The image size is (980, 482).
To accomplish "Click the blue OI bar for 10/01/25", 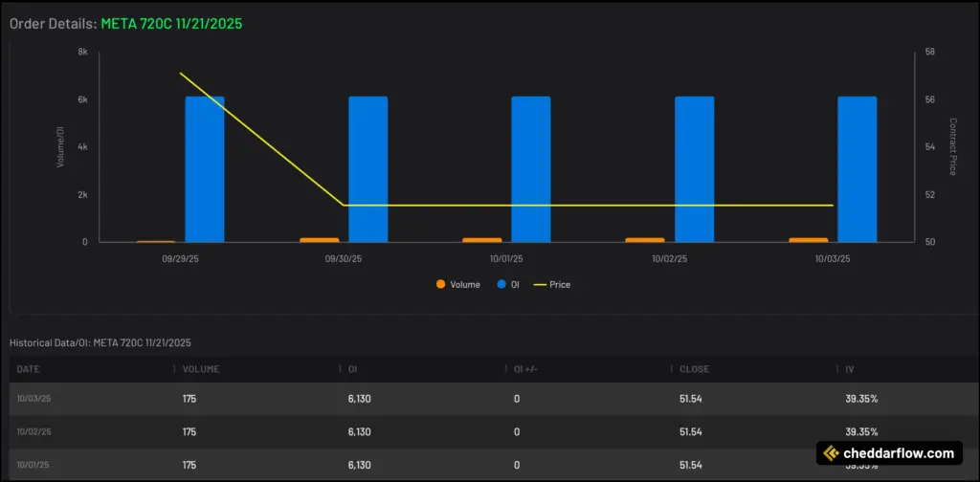I will click(531, 169).
